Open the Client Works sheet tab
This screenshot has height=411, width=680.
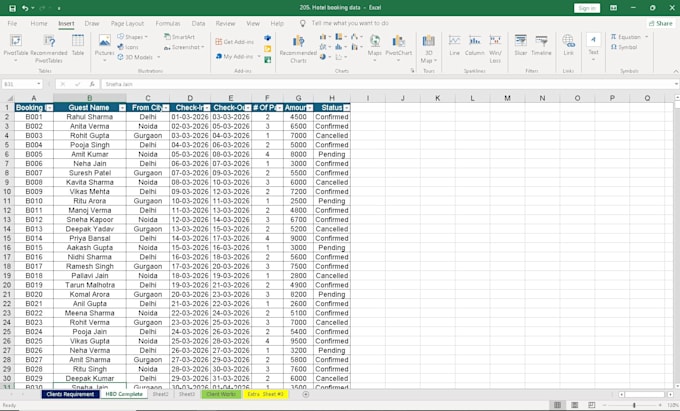coord(221,394)
